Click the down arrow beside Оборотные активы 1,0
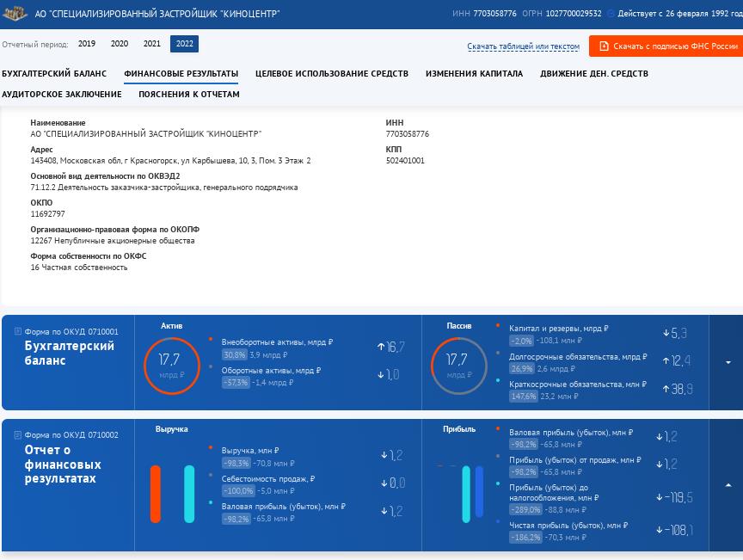 (x=380, y=375)
